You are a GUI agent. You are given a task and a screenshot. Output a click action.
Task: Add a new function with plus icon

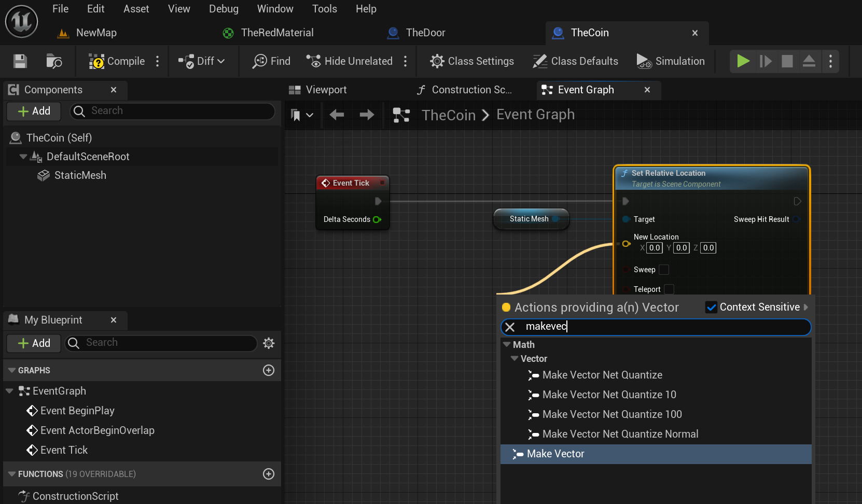(269, 474)
